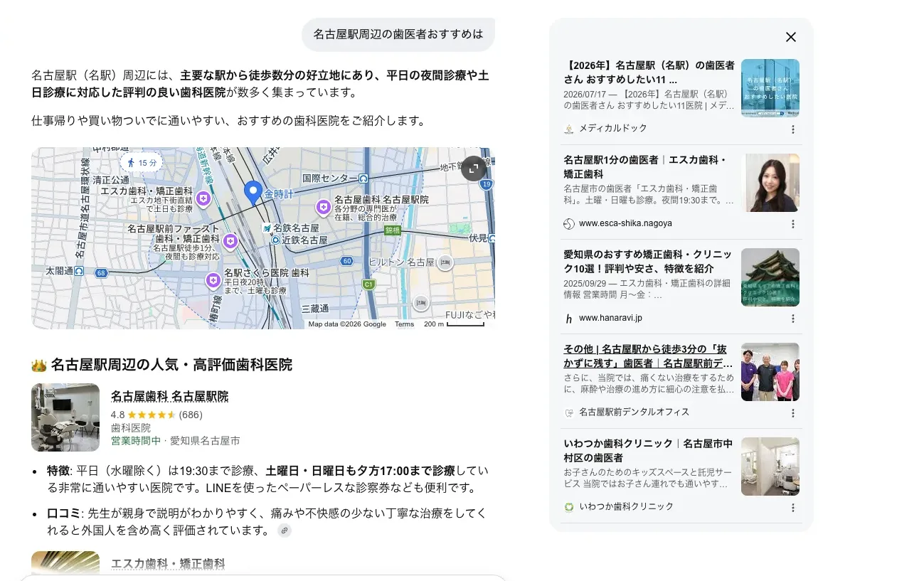The width and height of the screenshot is (924, 581).
Task: Click the 名古屋駅前デンタルオフィス source label
Action: (634, 412)
